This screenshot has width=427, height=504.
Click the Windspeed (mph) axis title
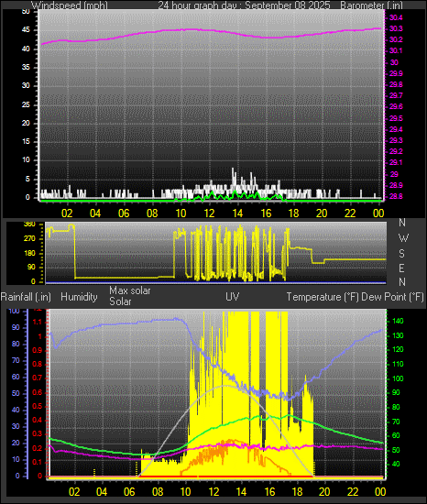click(x=70, y=5)
